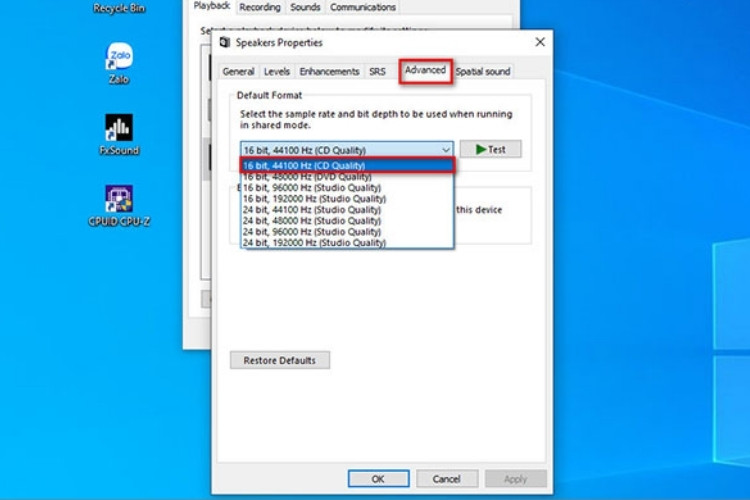Launch the FxSound desktop icon
Viewport: 750px width, 500px height.
[118, 130]
